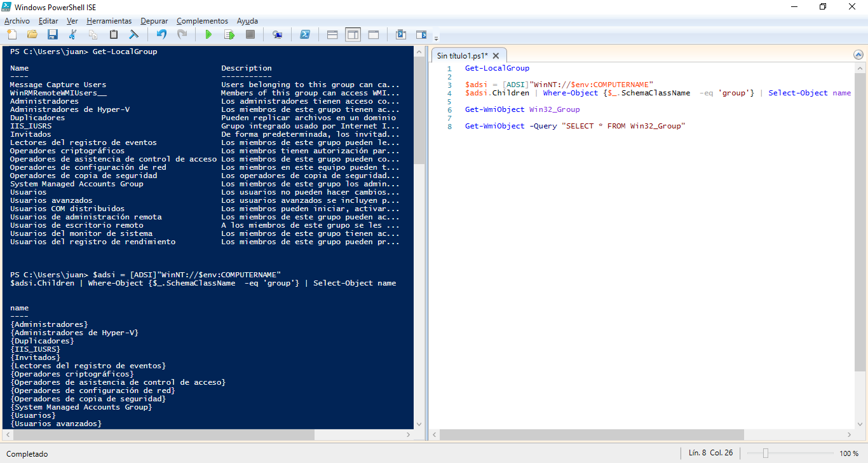Image resolution: width=868 pixels, height=463 pixels.
Task: Click 'Administradores de Hyper-V' row in group table
Action: pos(205,109)
